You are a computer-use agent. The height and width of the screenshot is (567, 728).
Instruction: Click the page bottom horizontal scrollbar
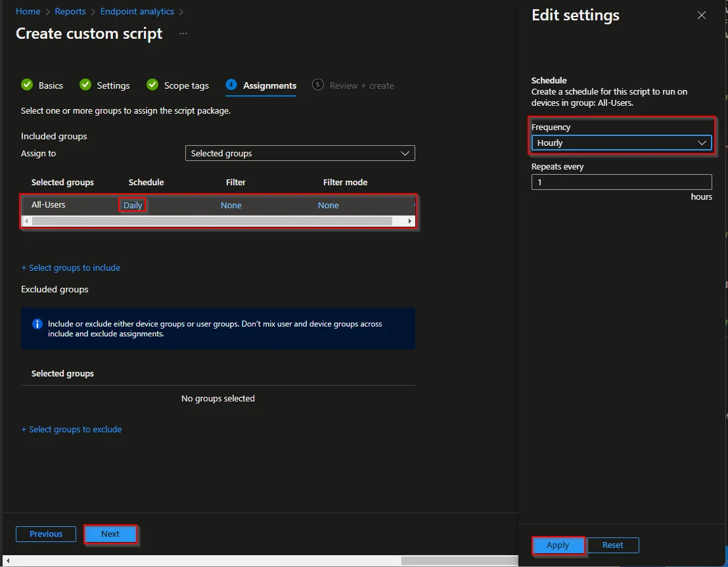click(x=460, y=561)
